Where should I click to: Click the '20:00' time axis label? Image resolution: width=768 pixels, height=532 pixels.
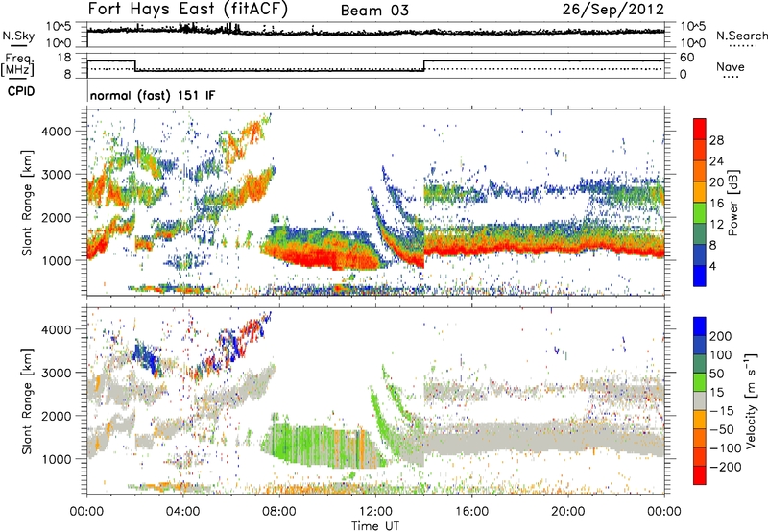coord(568,512)
